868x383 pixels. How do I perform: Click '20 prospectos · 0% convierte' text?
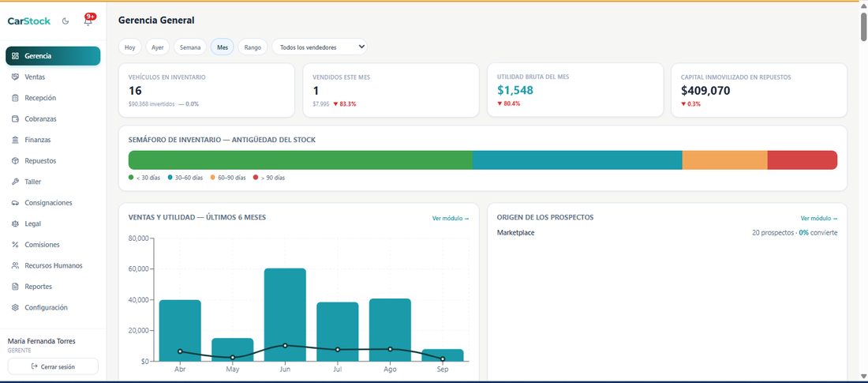795,233
